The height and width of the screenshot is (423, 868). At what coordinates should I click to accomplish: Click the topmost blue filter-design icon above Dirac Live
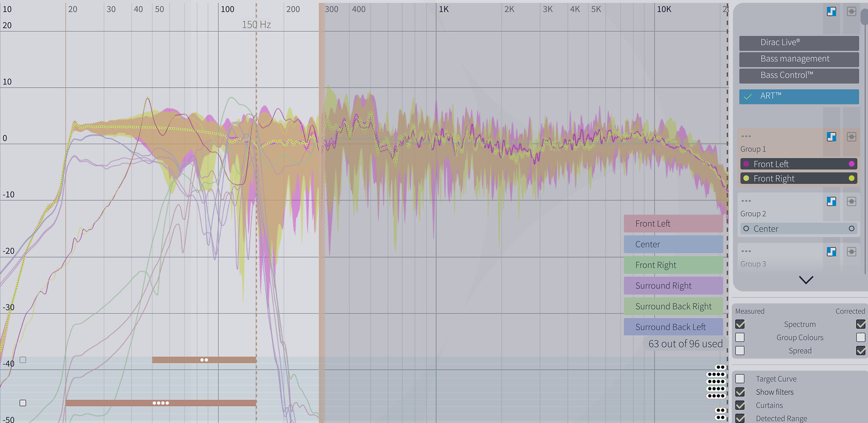coord(831,12)
